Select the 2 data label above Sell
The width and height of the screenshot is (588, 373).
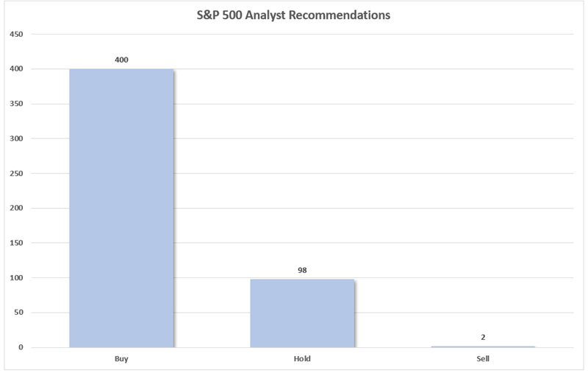coord(483,337)
